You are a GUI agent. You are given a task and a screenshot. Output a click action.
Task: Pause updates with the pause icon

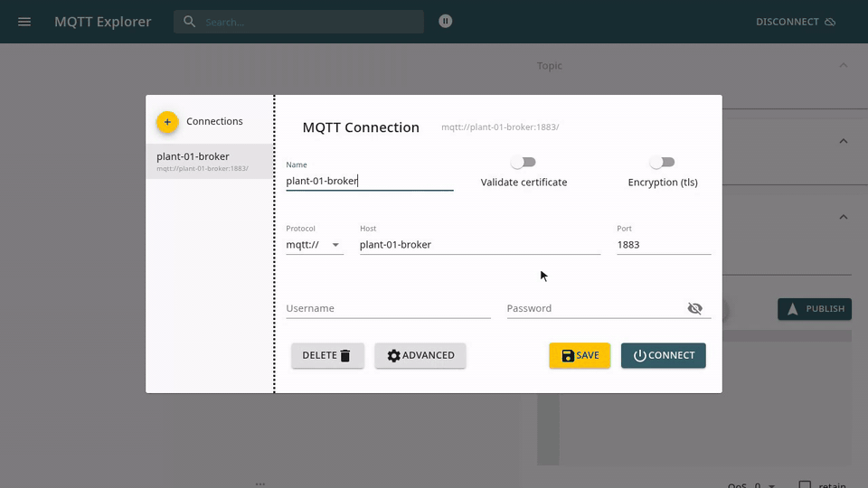pos(445,21)
